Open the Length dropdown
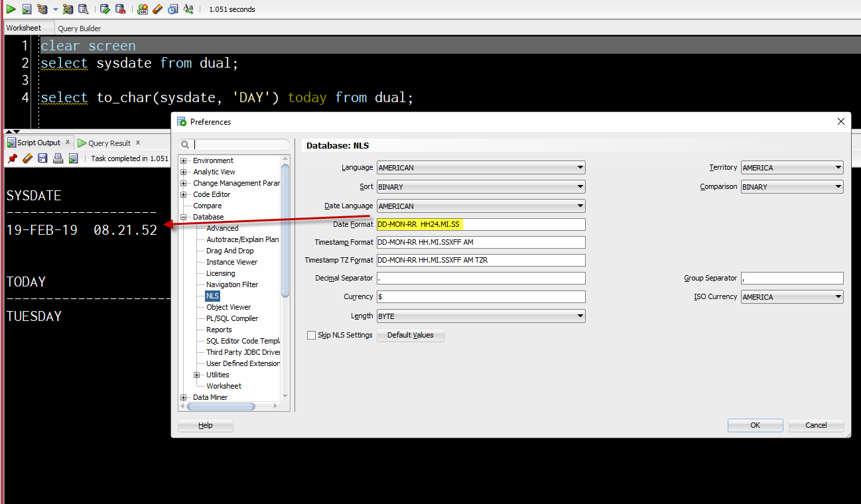This screenshot has width=861, height=504. [481, 316]
